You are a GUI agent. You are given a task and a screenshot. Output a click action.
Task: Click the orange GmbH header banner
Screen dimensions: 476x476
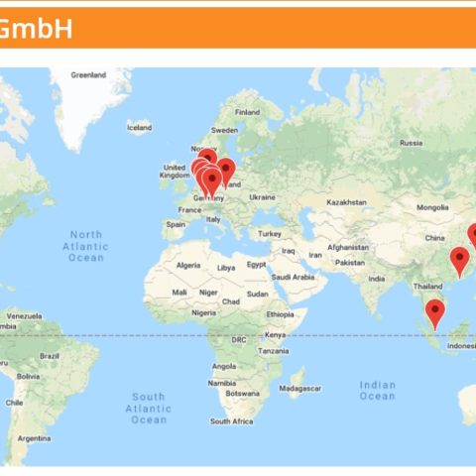click(238, 28)
